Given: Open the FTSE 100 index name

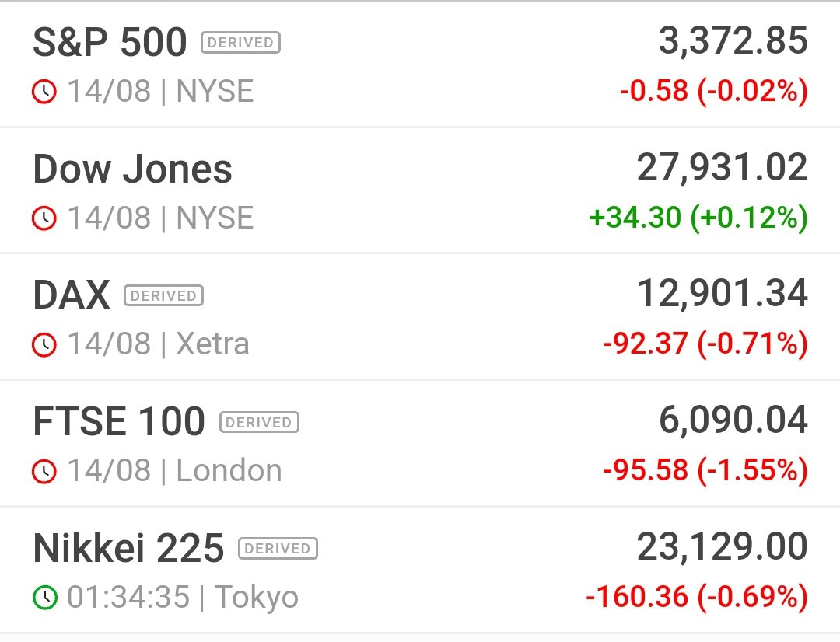Looking at the screenshot, I should point(119,422).
